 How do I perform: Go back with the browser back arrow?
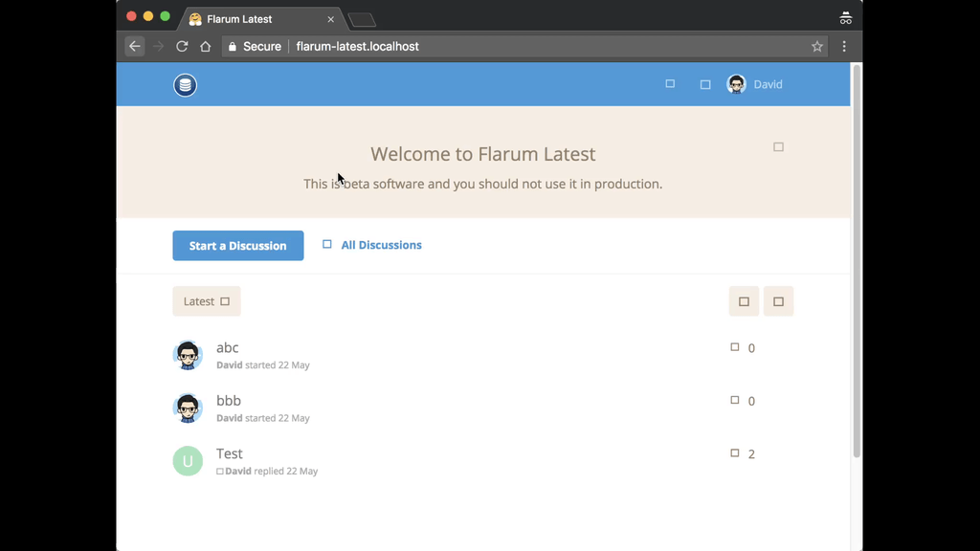click(x=134, y=46)
